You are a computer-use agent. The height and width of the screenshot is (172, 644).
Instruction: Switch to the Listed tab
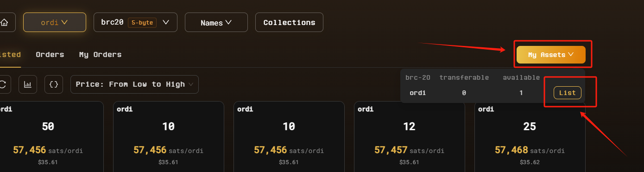[x=10, y=55]
